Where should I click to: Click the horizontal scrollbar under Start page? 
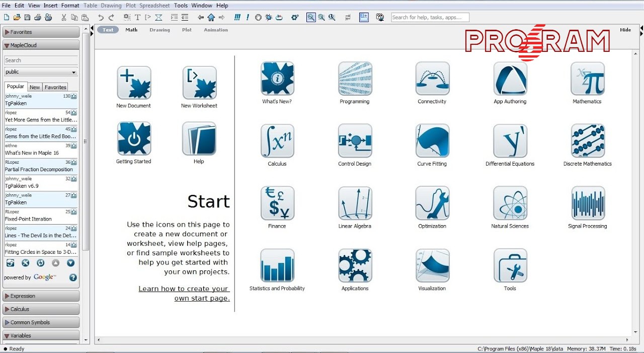click(x=363, y=340)
